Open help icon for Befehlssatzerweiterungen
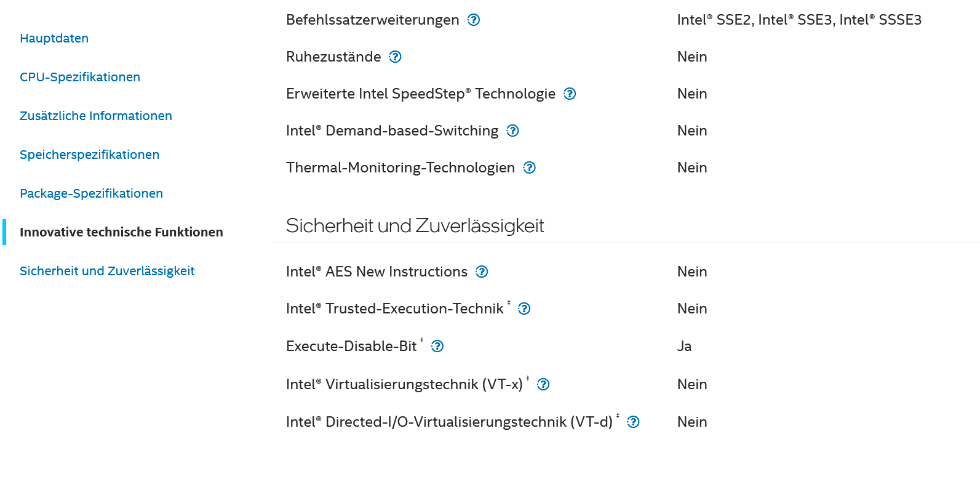This screenshot has height=484, width=980. (474, 20)
